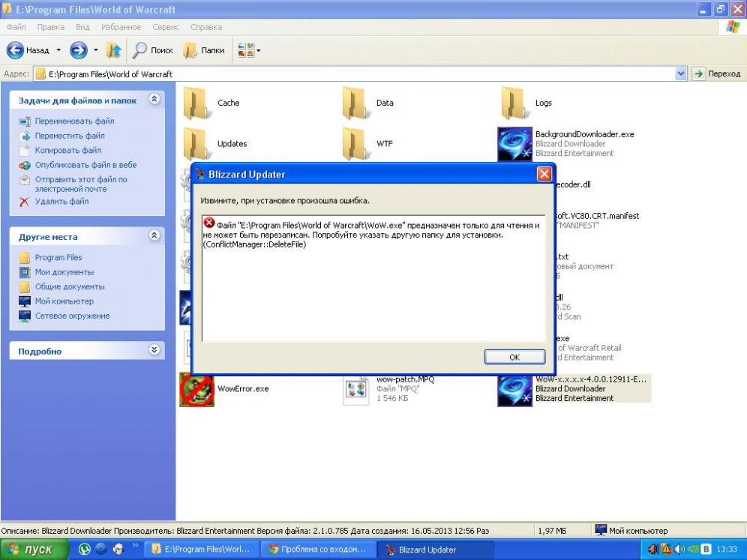Open the Search (Поиск) toolbar button
The height and width of the screenshot is (560, 747).
tap(153, 50)
